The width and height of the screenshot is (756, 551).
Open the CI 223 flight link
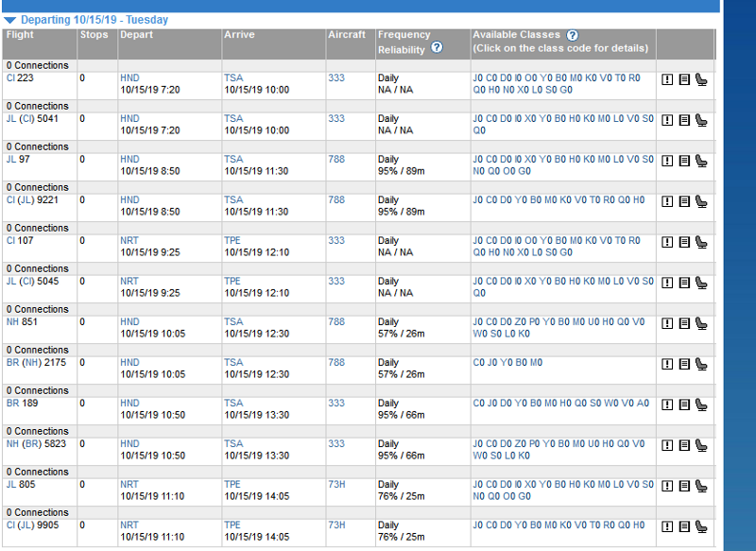[20, 77]
